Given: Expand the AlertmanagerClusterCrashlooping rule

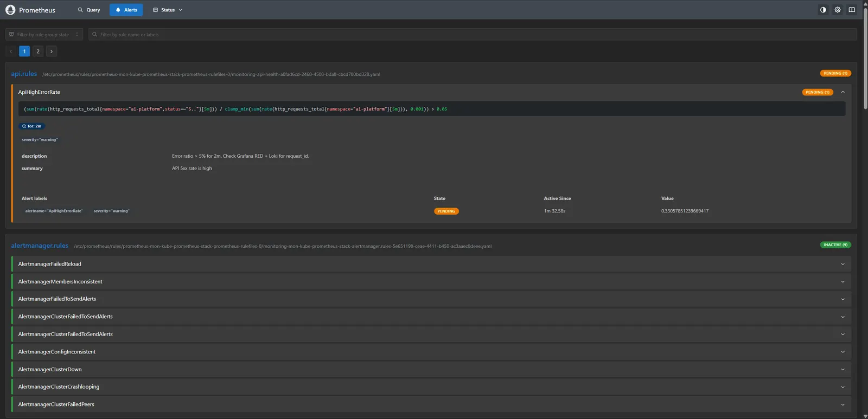Looking at the screenshot, I should click(431, 387).
